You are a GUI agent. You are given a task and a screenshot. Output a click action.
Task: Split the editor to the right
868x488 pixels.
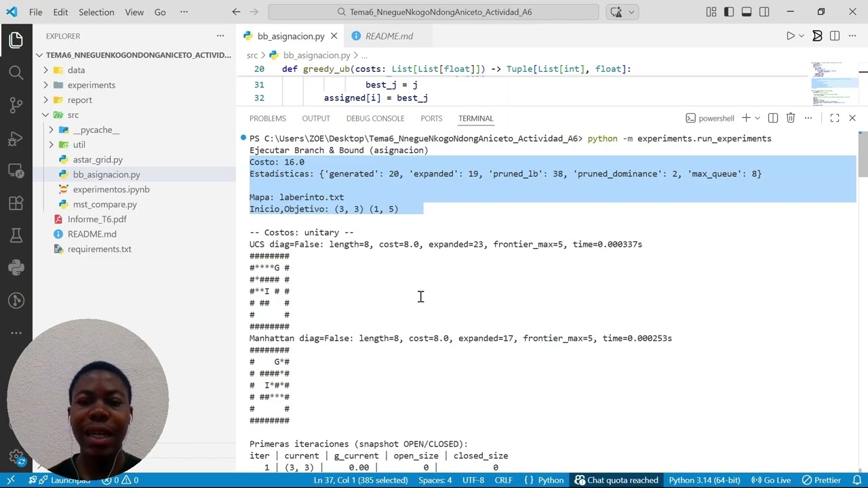tap(835, 36)
